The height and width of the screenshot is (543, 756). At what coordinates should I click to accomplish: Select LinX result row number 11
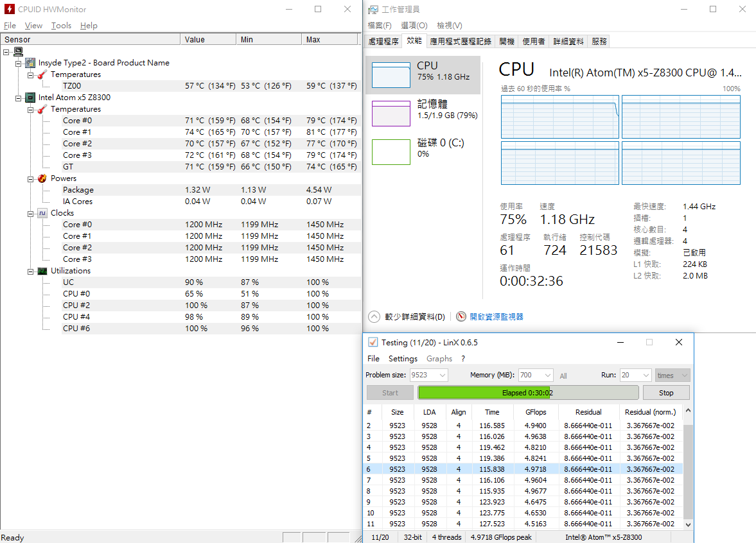click(523, 524)
